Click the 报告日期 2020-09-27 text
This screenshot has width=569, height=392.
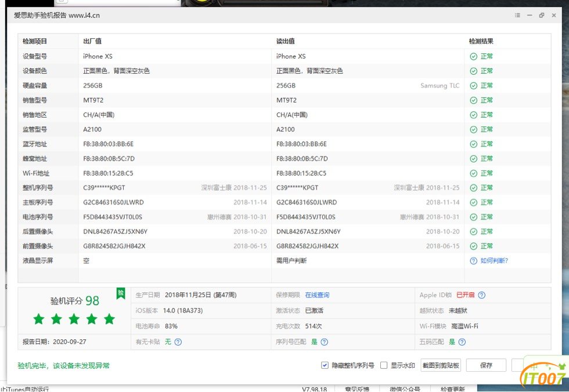pos(55,342)
